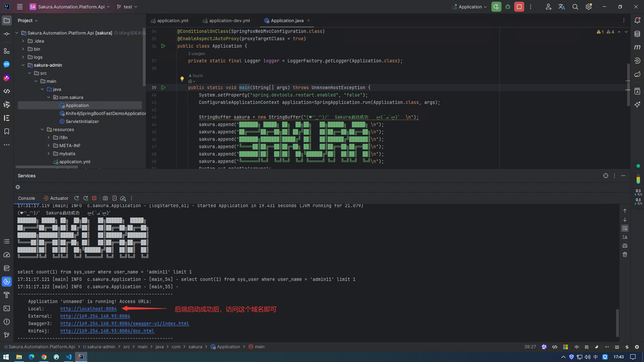
Task: Open project name dropdown
Action: point(70,7)
